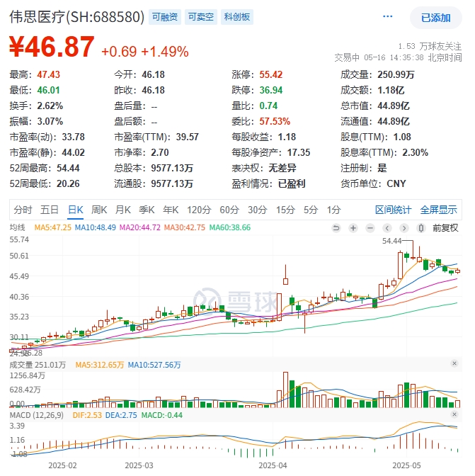Select the 年K chart tab
475x476 pixels.
click(171, 210)
